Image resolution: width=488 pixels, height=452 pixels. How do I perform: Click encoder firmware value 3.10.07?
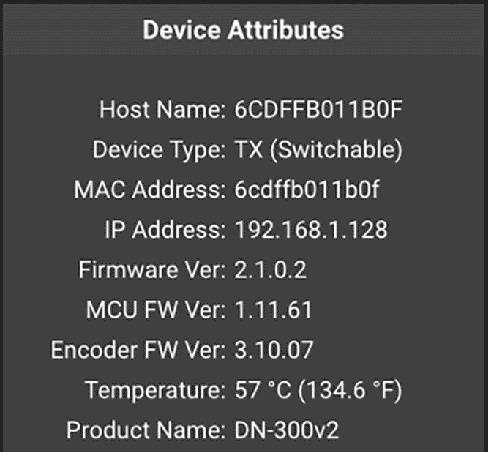[274, 350]
